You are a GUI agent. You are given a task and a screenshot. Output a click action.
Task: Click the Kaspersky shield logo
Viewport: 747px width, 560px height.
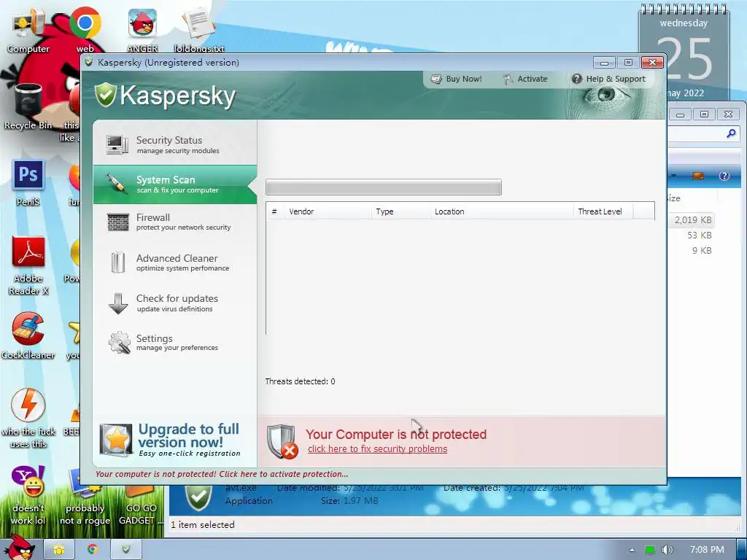[x=105, y=95]
